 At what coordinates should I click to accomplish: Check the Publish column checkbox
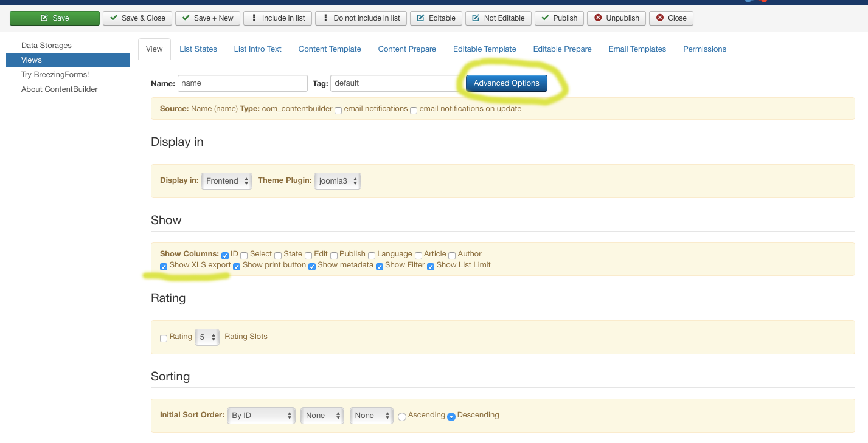[x=334, y=255]
